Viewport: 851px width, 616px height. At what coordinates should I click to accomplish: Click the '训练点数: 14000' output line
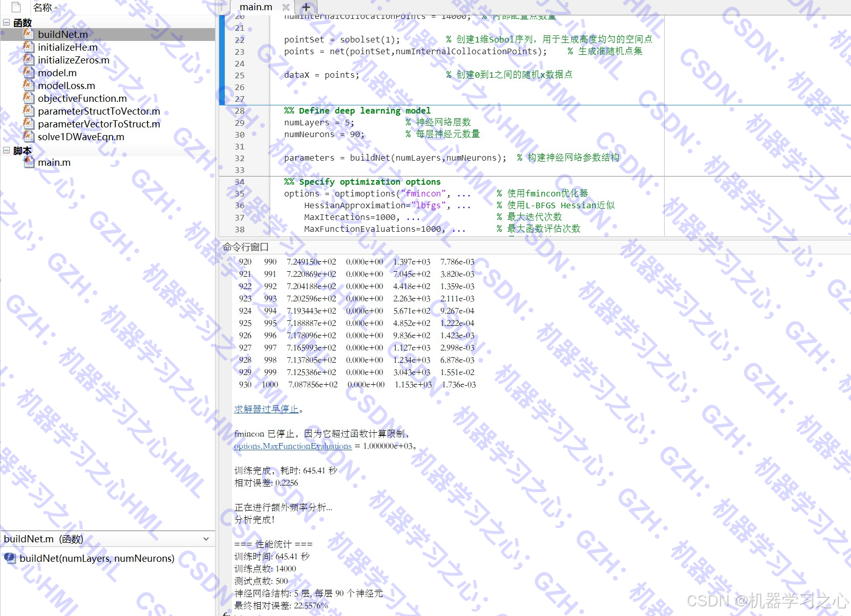(x=265, y=568)
